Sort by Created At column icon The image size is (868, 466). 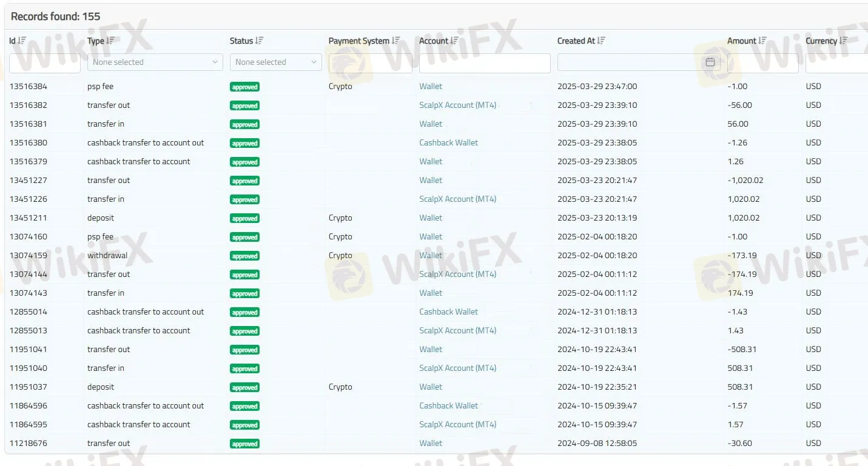click(x=601, y=41)
